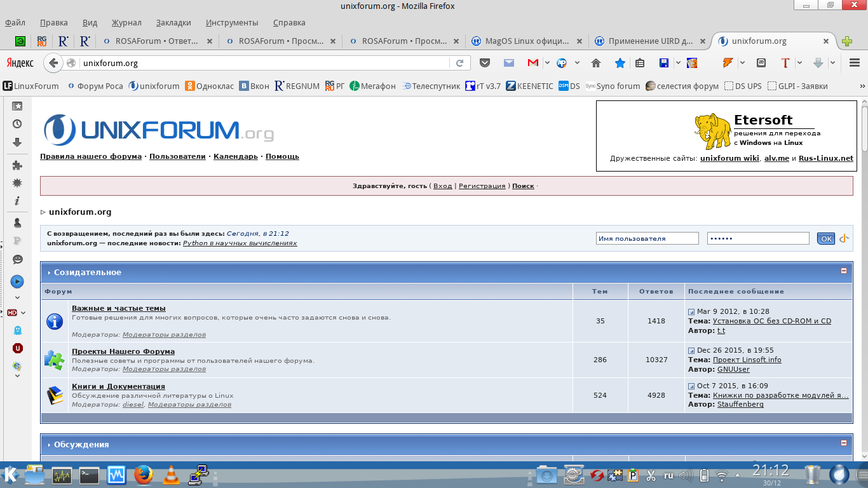Image resolution: width=868 pixels, height=488 pixels.
Task: Click the blue floppy disk save icon
Action: pos(664,63)
